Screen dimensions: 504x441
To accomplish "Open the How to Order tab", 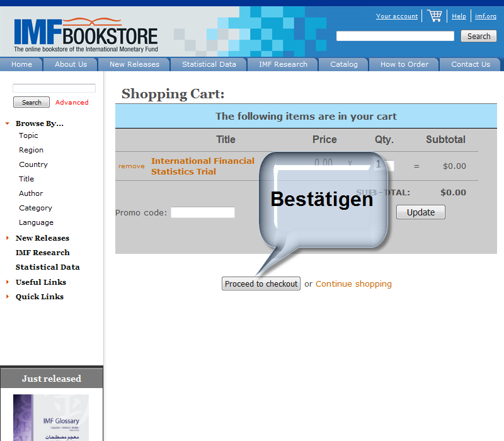I will (404, 64).
